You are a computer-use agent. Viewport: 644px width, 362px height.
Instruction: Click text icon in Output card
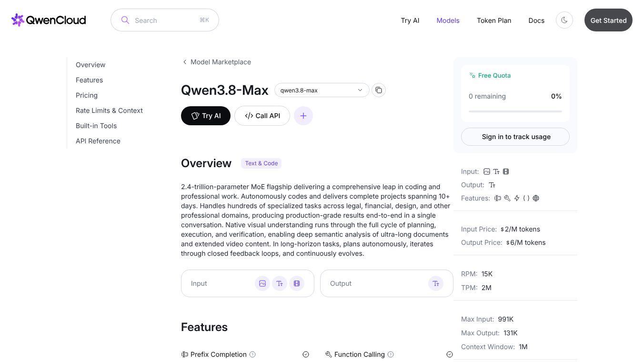(436, 283)
